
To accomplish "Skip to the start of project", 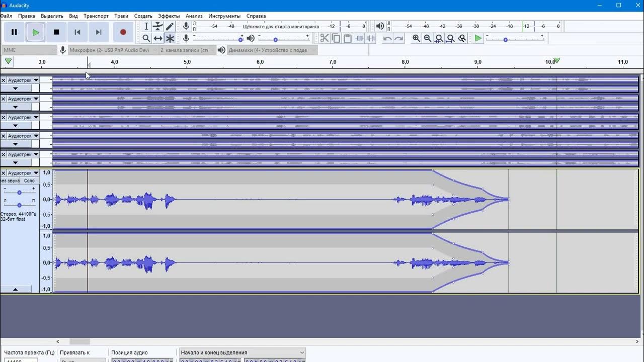I will pyautogui.click(x=77, y=32).
